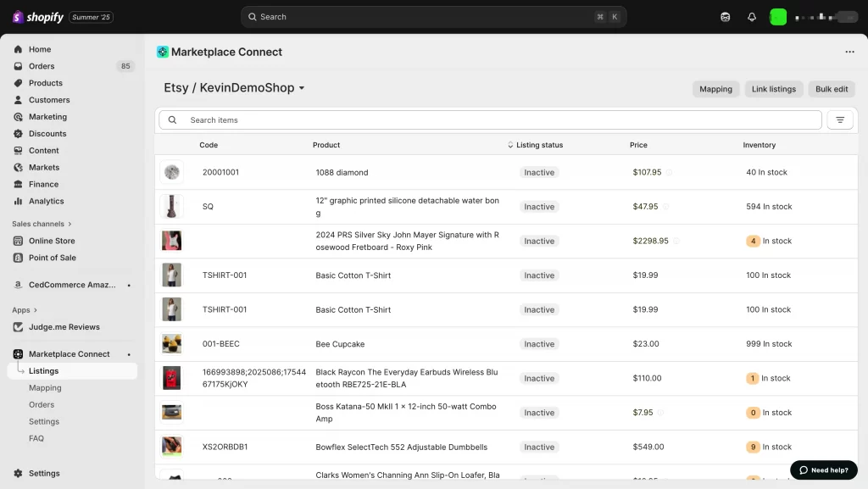This screenshot has width=868, height=489.
Task: Click the Content icon in sidebar
Action: tap(19, 151)
